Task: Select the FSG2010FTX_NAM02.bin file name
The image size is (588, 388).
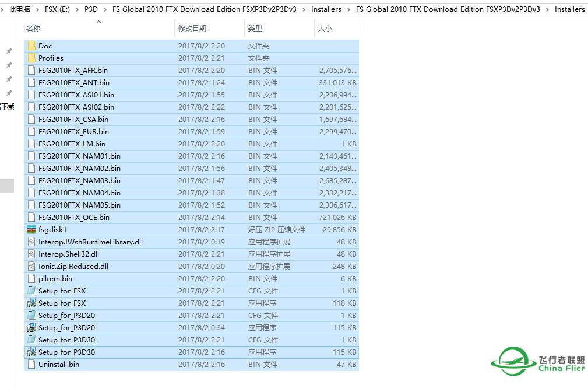Action: [79, 168]
